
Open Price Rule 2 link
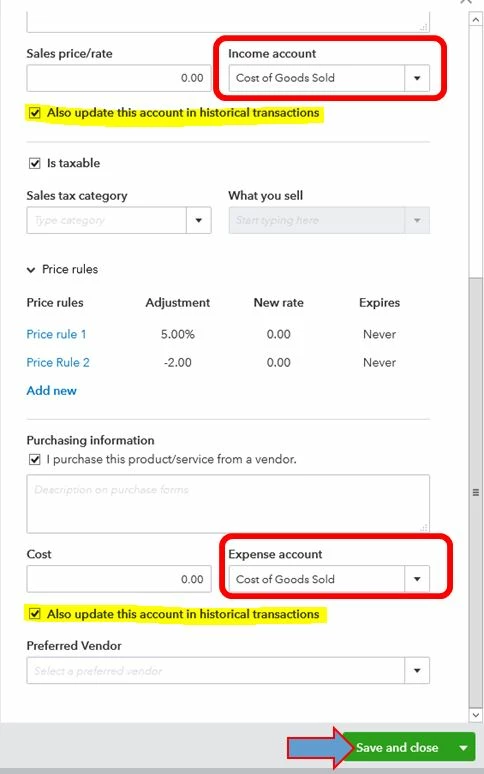pyautogui.click(x=58, y=362)
